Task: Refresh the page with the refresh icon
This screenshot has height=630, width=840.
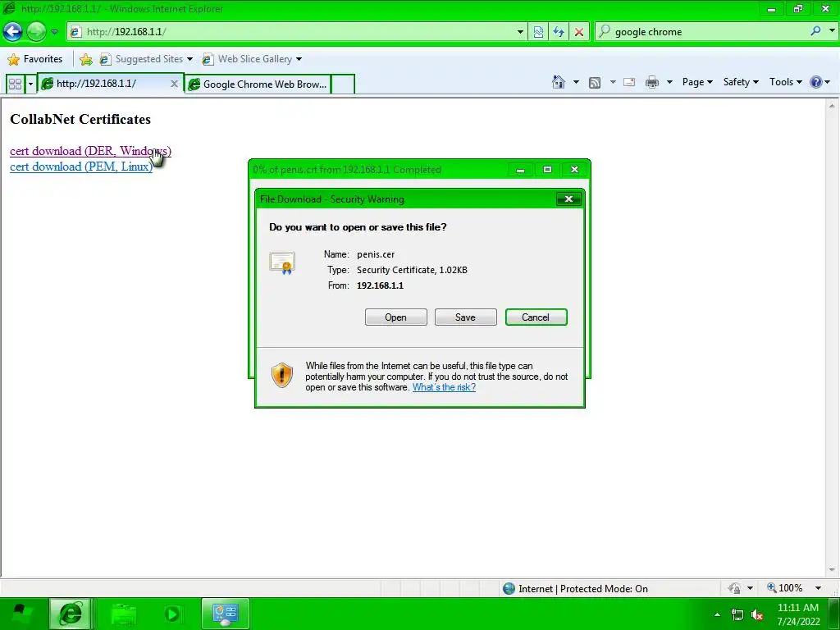Action: pos(558,32)
